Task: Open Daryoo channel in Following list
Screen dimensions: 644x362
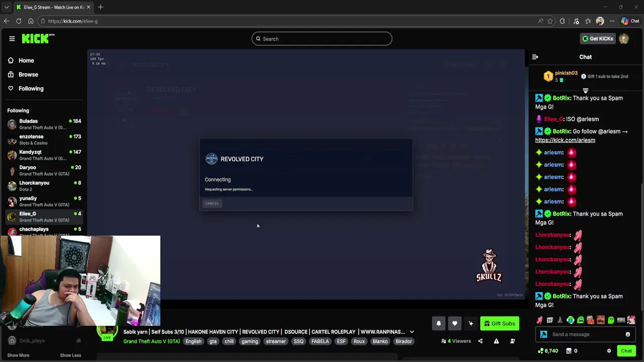Action: 44,170
